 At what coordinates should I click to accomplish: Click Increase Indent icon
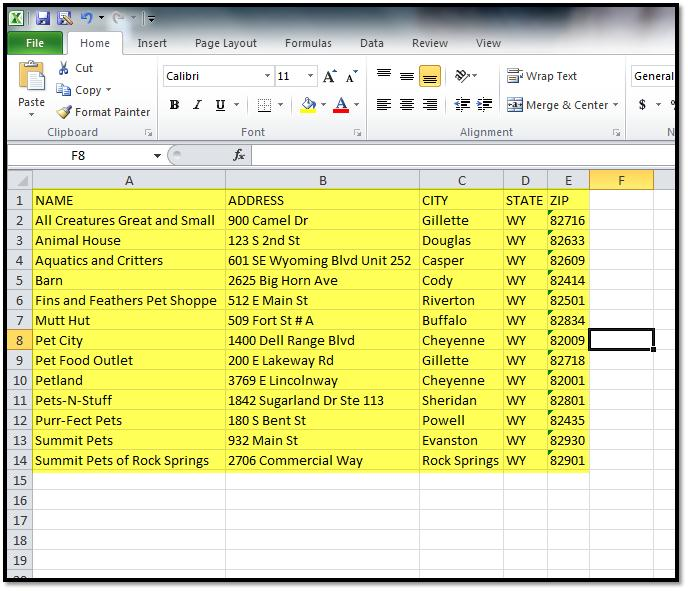pyautogui.click(x=484, y=105)
